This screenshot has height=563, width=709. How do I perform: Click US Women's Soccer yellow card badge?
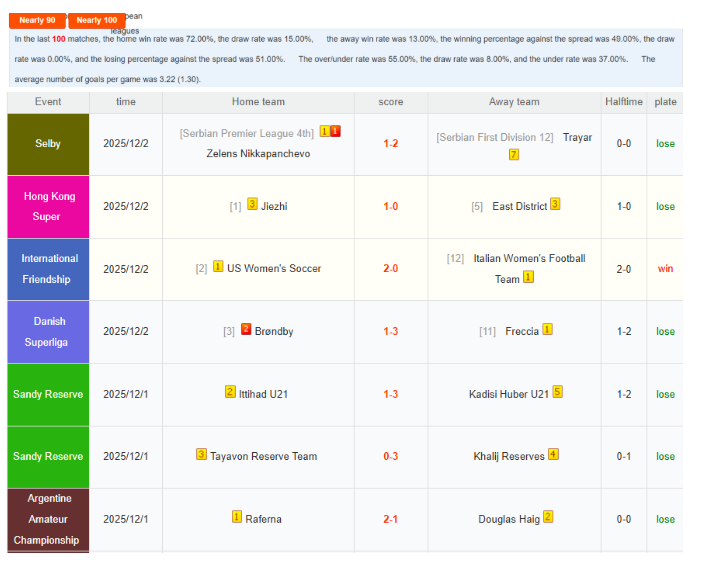(x=218, y=266)
